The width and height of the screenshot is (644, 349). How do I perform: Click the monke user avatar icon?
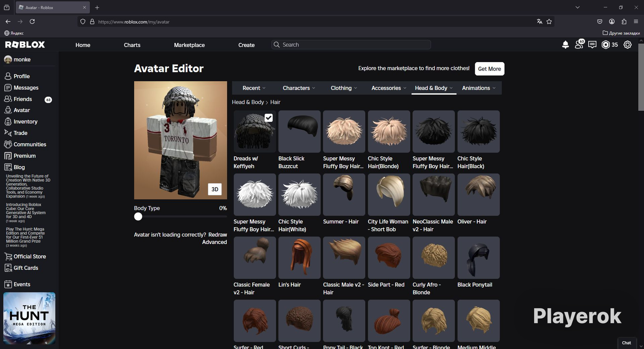coord(8,60)
